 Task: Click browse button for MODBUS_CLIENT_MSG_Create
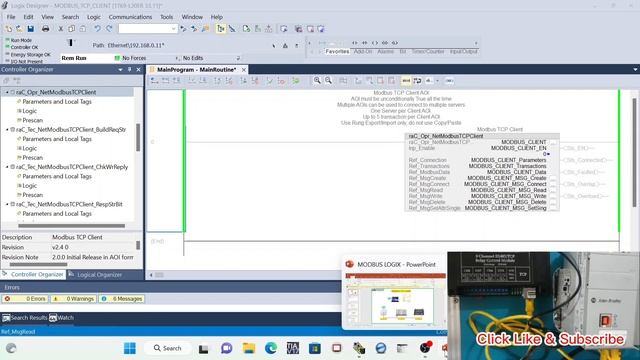coord(553,178)
